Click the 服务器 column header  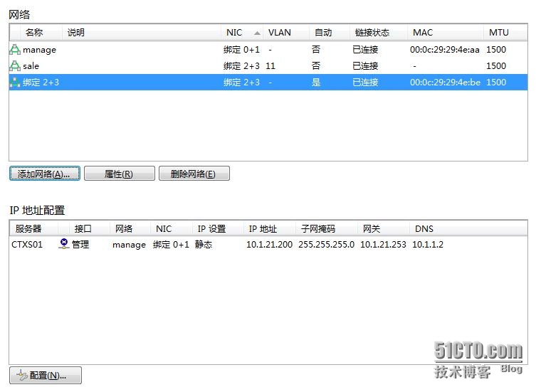coord(34,228)
